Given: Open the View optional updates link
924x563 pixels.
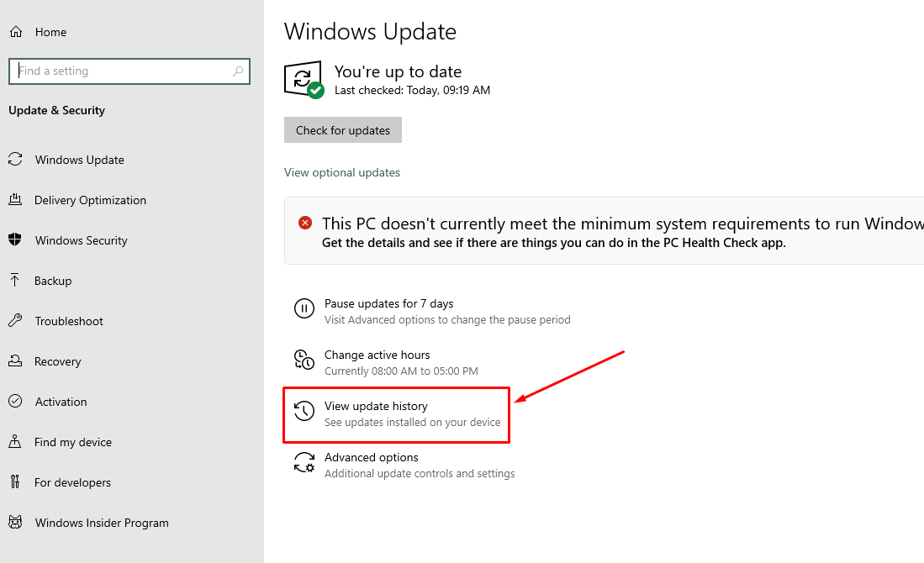Looking at the screenshot, I should tap(342, 172).
